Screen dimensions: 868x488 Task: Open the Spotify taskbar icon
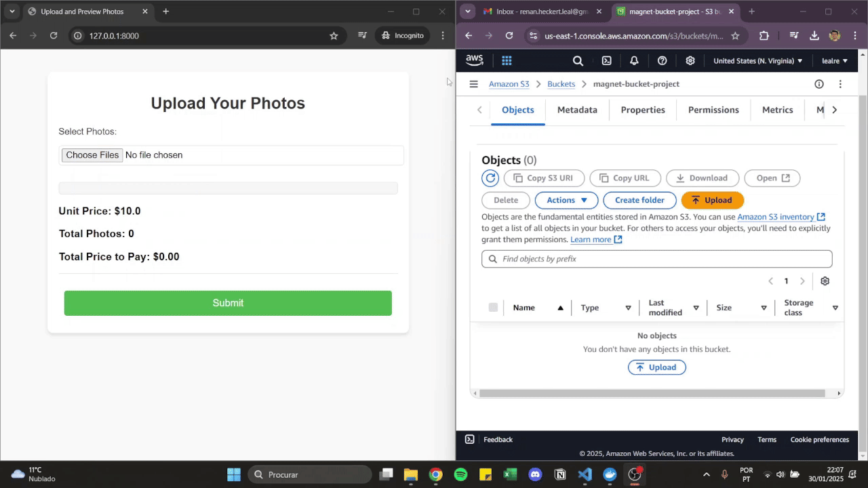coord(460,474)
